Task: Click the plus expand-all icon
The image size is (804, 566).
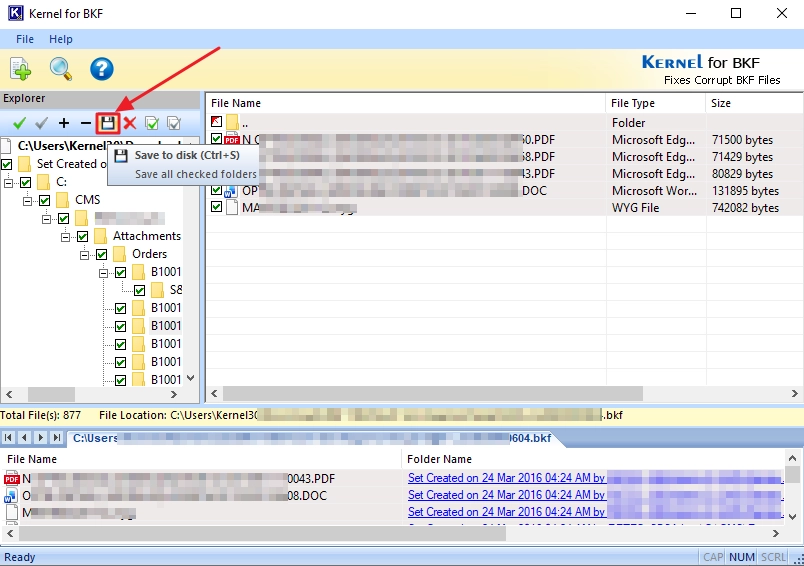Action: [64, 123]
